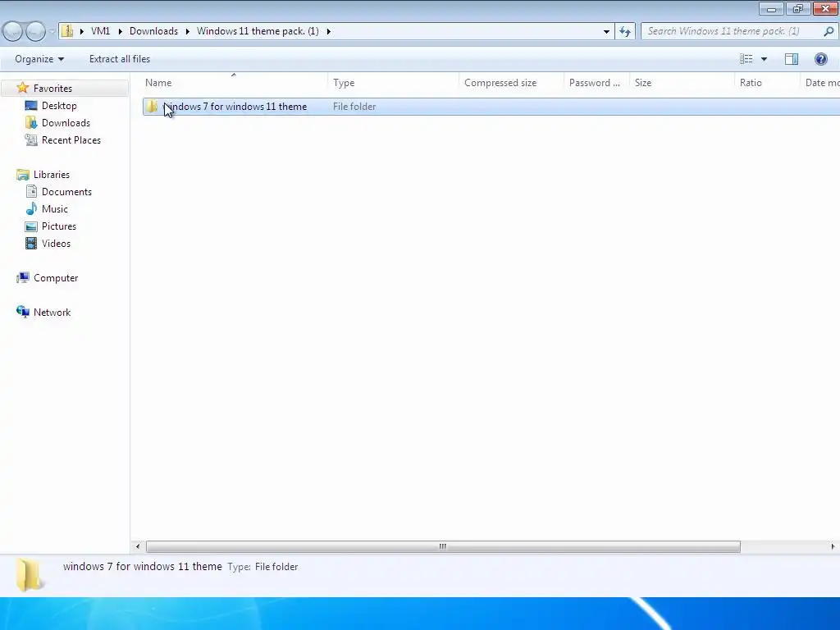Open the view options dropdown arrow
This screenshot has height=630, width=840.
click(x=764, y=59)
